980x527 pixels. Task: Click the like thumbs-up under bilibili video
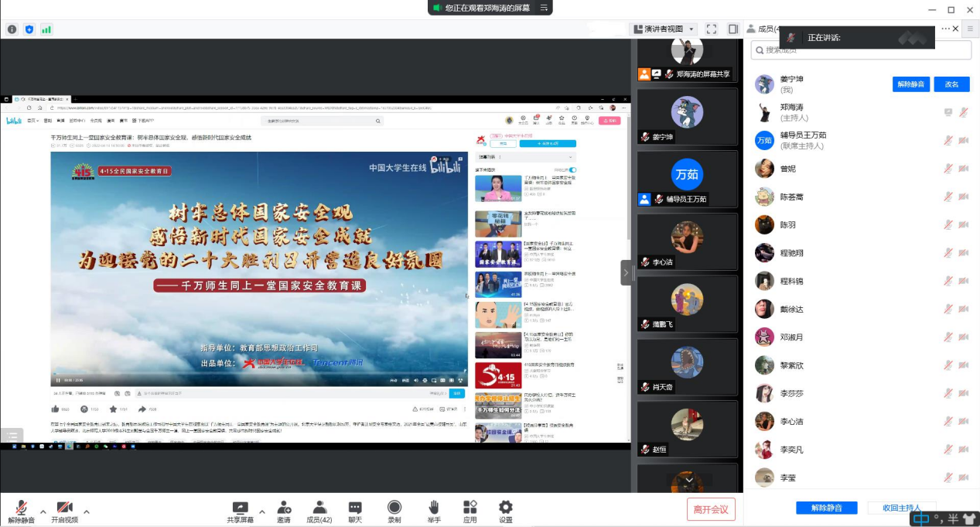point(55,409)
